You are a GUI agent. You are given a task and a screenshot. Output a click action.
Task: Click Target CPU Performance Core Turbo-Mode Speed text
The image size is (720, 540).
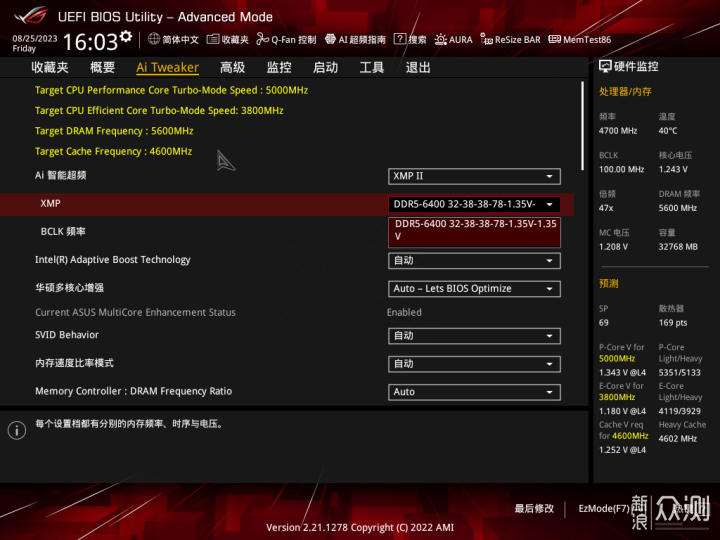click(x=171, y=90)
